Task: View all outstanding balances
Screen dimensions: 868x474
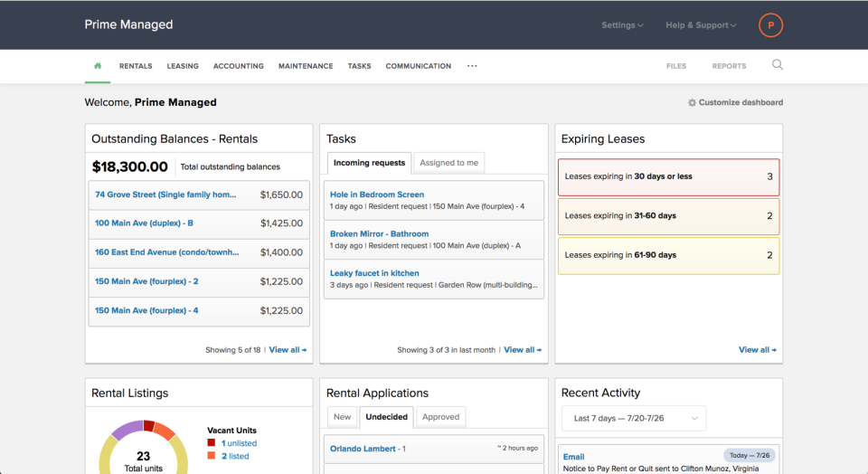Action: tap(288, 350)
